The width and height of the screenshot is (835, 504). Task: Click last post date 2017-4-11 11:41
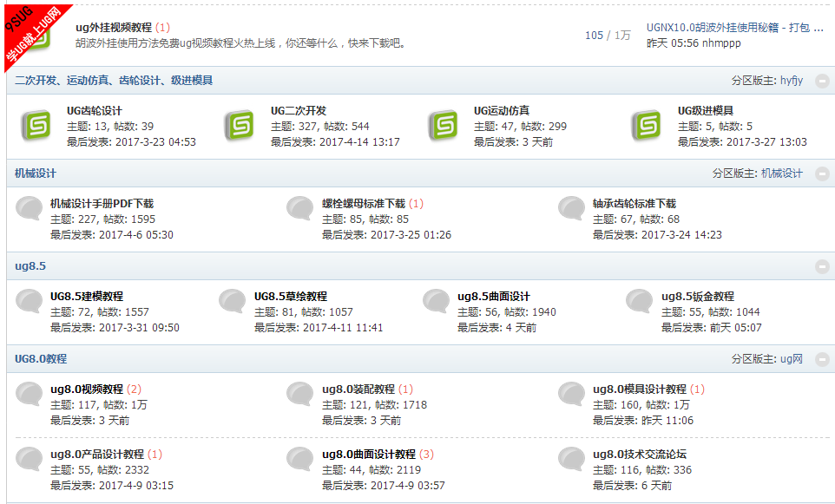click(x=343, y=328)
